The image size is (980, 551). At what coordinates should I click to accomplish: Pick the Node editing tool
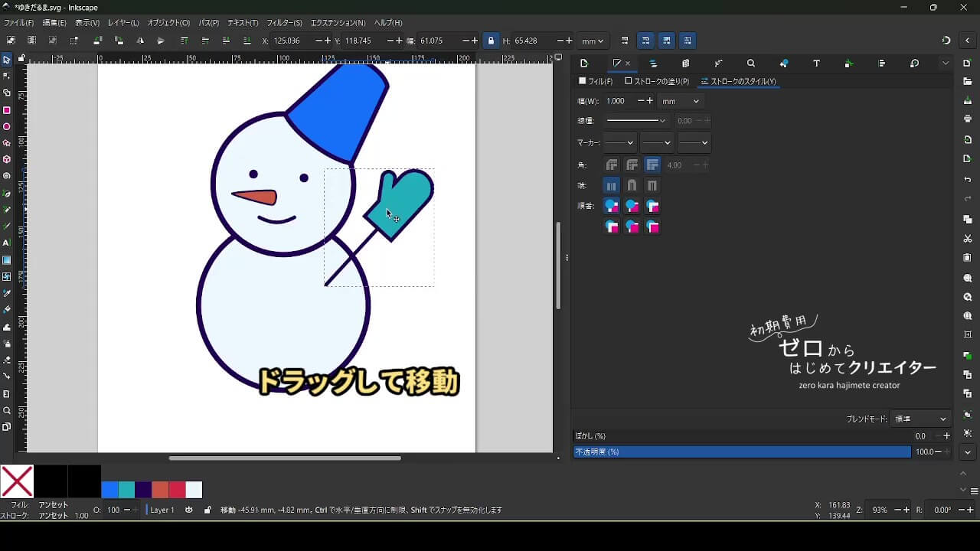7,76
